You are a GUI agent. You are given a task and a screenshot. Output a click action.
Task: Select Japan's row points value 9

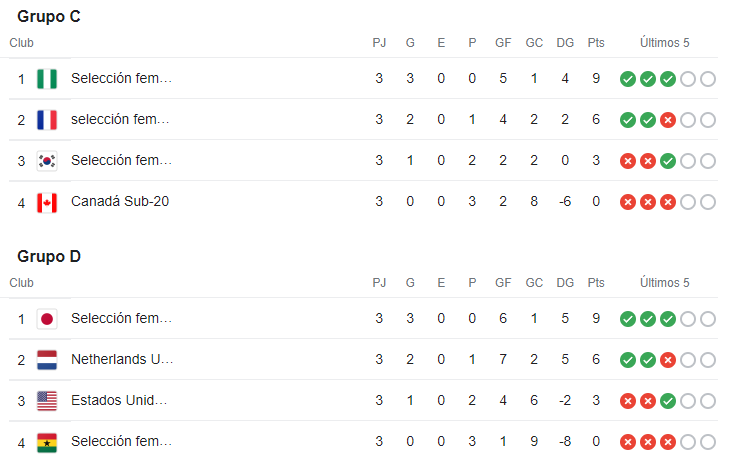click(x=596, y=319)
